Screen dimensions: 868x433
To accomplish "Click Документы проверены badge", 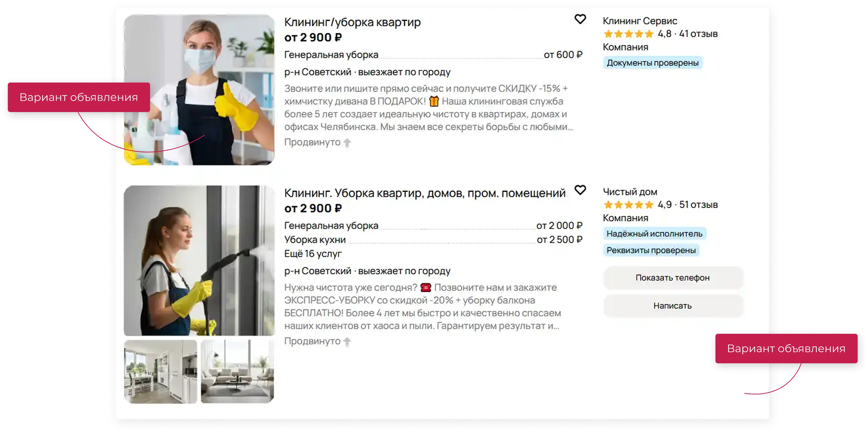I will pyautogui.click(x=653, y=63).
